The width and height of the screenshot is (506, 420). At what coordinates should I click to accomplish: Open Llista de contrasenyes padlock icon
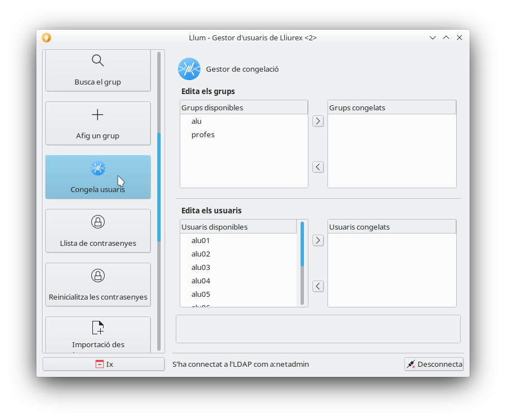(97, 222)
